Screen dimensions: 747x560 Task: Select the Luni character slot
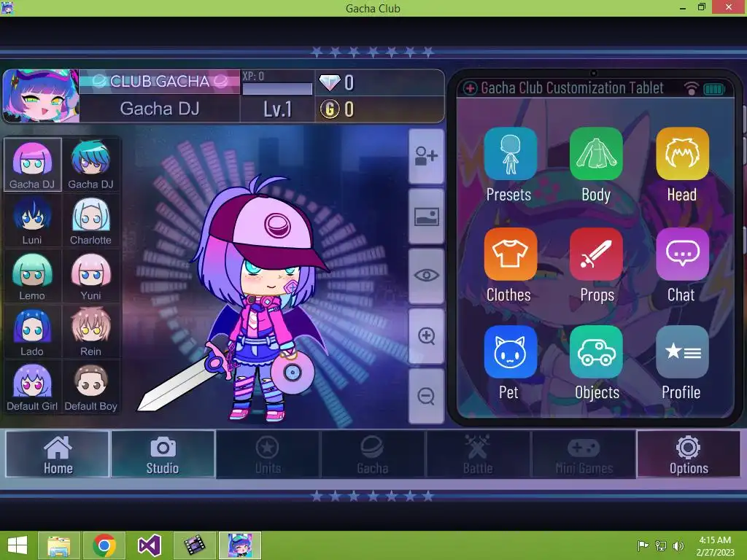click(32, 220)
